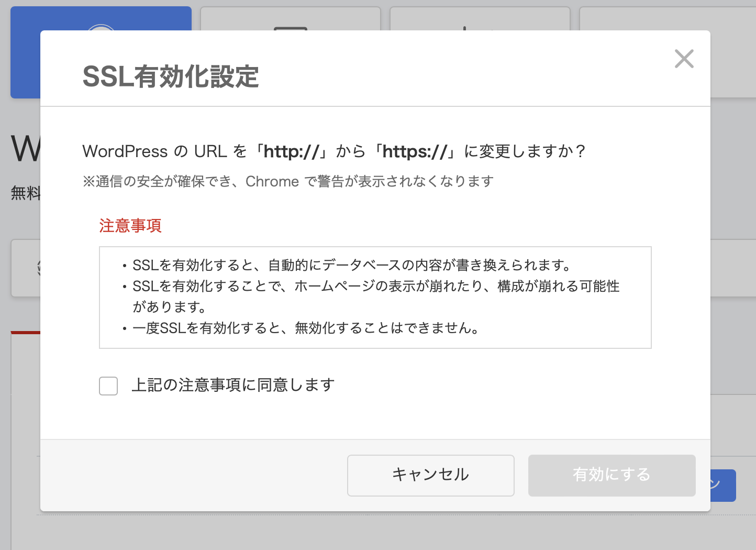Click the 注意事項 red heading
This screenshot has width=756, height=550.
coord(130,226)
